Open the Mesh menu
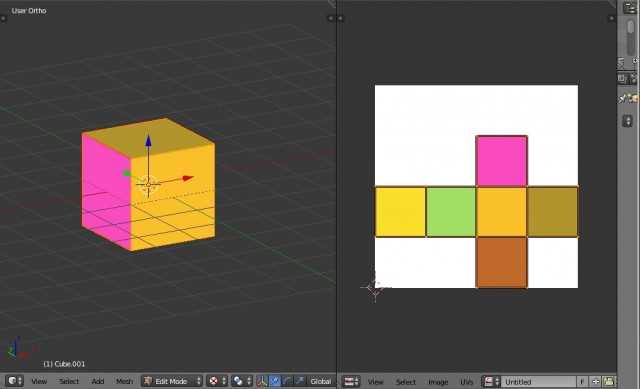The width and height of the screenshot is (640, 389). pos(124,381)
